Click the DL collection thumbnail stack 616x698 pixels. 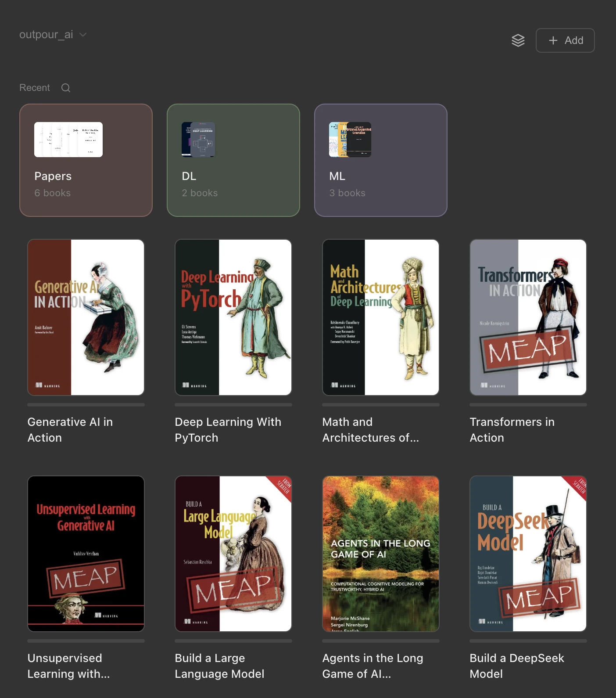[198, 140]
